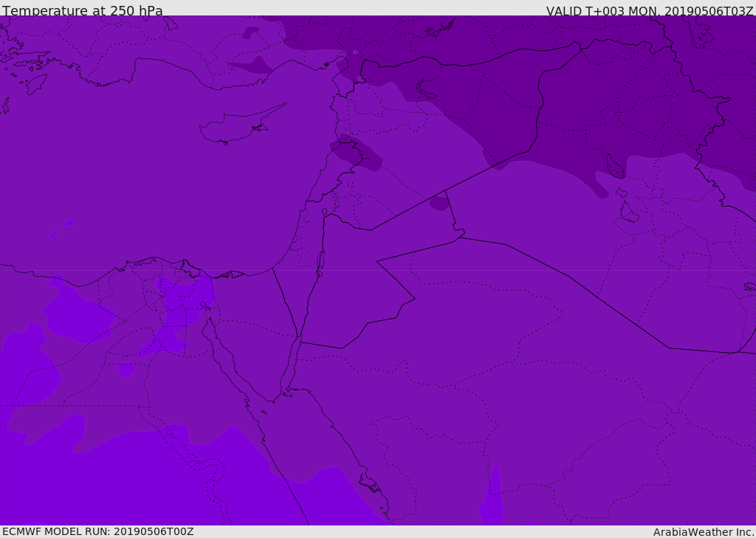Click the small dark patch on Syria-Iraq border
The height and width of the screenshot is (538, 756).
click(439, 202)
